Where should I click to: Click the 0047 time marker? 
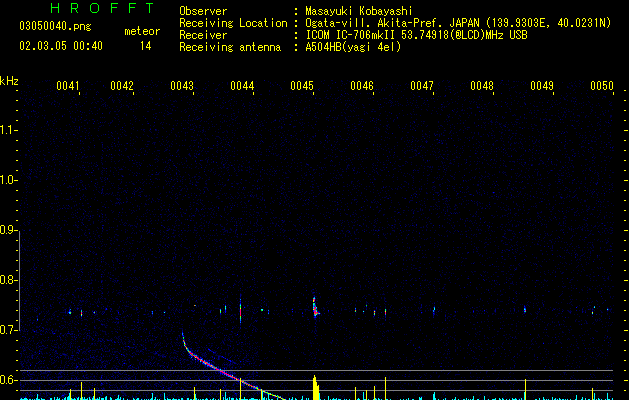[x=422, y=86]
